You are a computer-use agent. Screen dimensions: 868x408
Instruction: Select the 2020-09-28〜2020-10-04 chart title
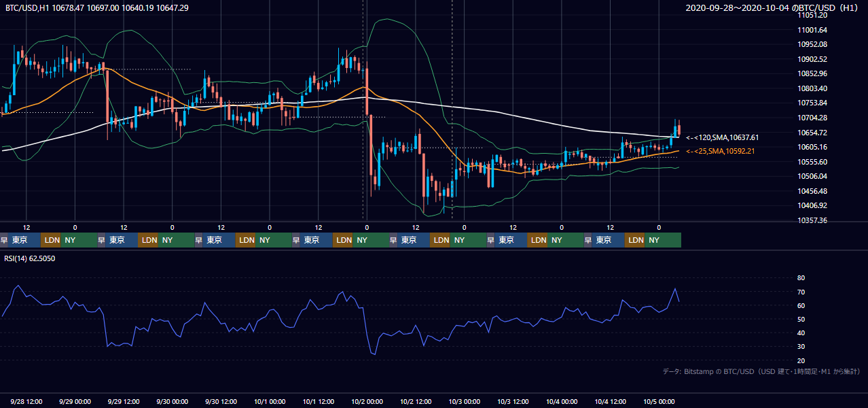tap(773, 8)
